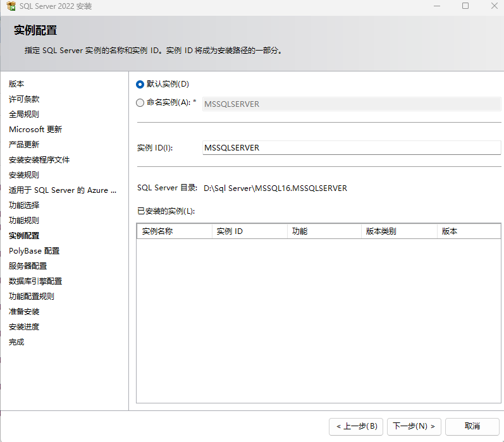
Task: Click the SQL Server setup title icon
Action: click(11, 6)
